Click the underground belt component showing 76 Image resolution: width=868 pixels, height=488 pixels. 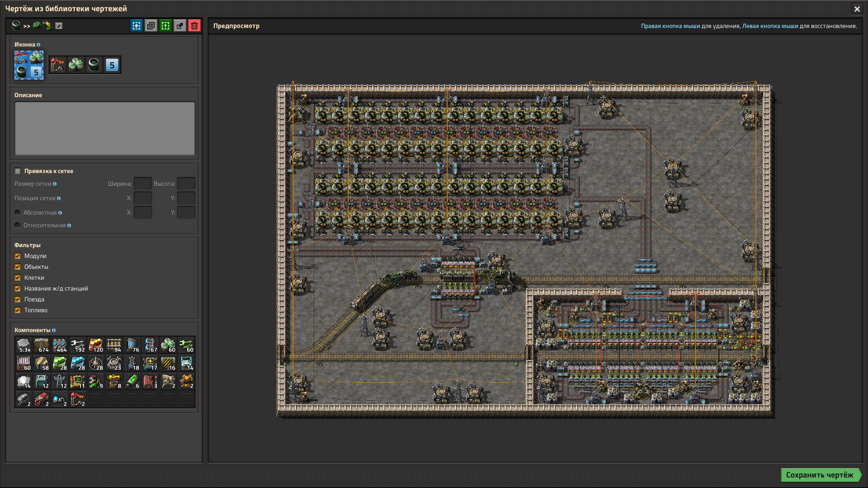pos(132,345)
